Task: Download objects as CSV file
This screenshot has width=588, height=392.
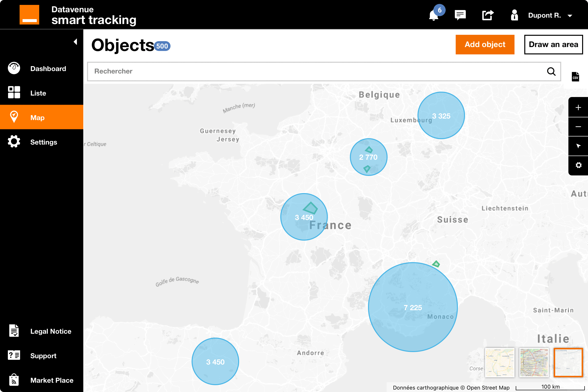Action: tap(575, 77)
